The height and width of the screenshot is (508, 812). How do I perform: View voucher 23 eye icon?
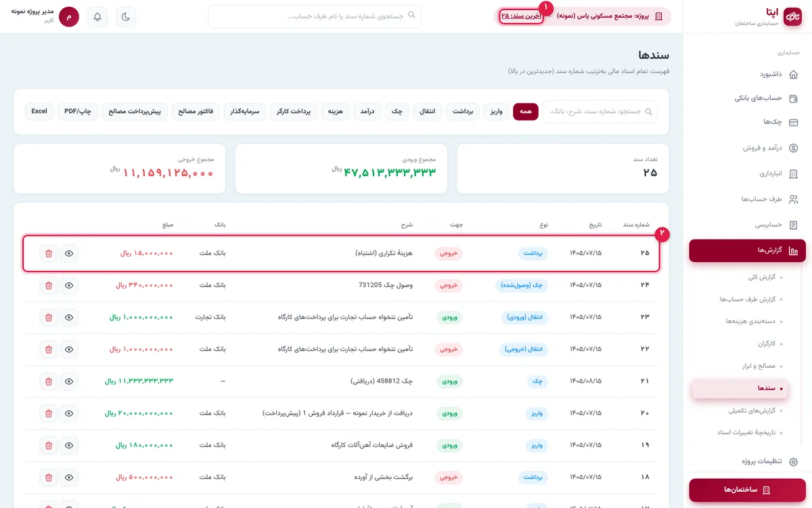pyautogui.click(x=69, y=317)
